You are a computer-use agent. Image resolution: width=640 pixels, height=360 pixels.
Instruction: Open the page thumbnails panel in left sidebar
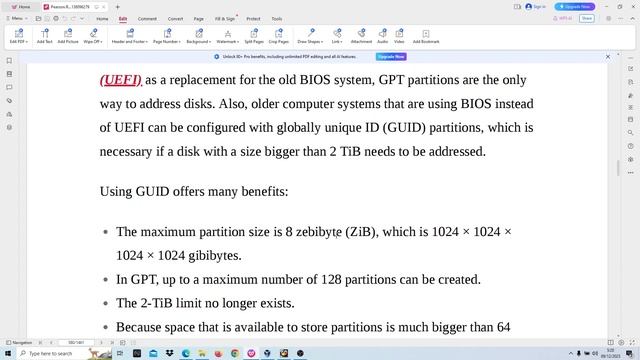(9, 74)
